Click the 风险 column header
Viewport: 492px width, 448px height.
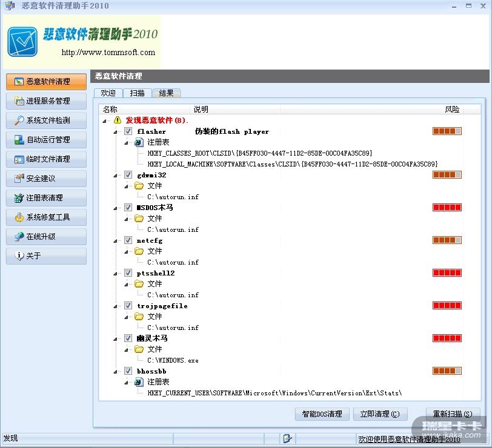(372, 110)
